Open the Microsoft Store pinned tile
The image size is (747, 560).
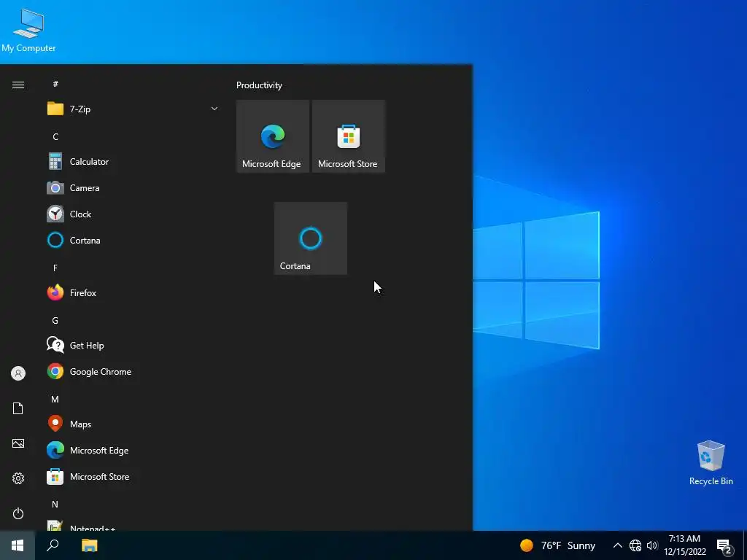[x=348, y=136]
